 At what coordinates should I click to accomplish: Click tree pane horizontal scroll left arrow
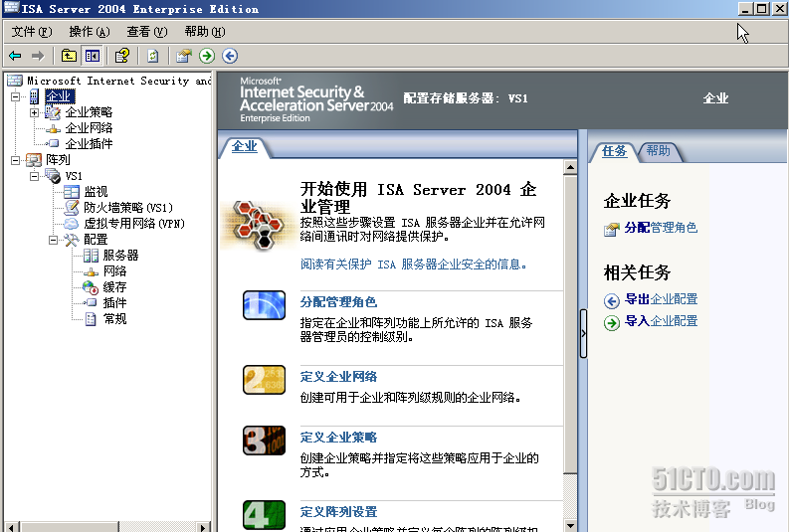[12, 527]
